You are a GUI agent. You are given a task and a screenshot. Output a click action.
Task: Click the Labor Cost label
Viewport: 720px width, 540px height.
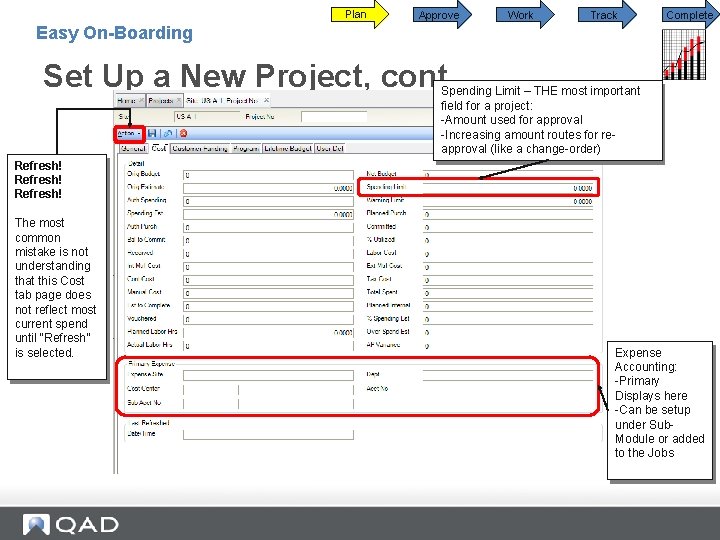click(381, 253)
